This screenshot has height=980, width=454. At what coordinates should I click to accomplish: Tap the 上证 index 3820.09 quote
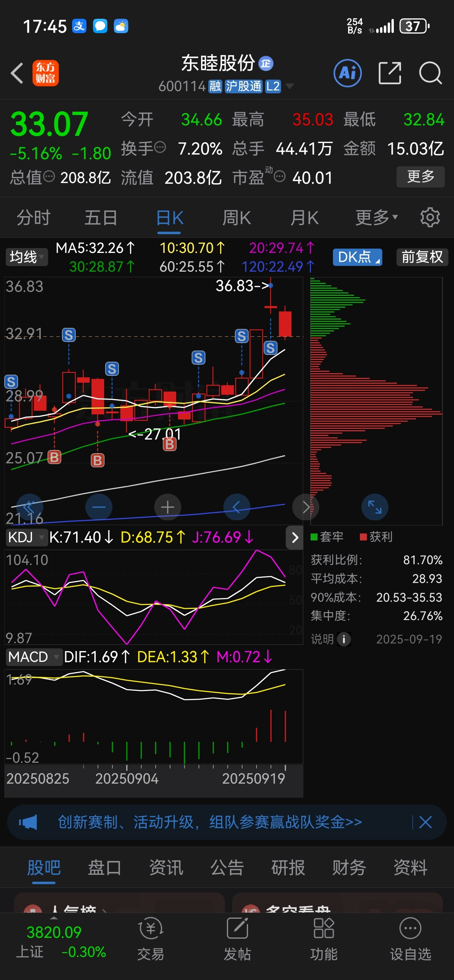(x=60, y=942)
